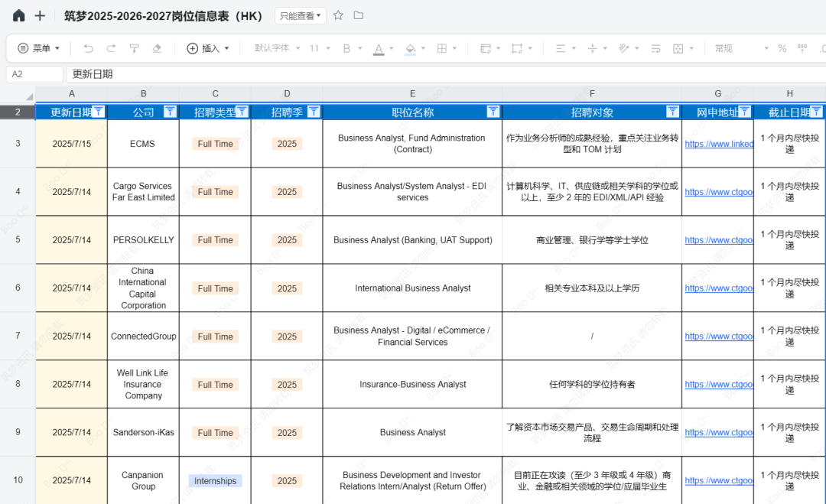Select the 2025/7/15 date cell
The image size is (826, 504).
[72, 144]
